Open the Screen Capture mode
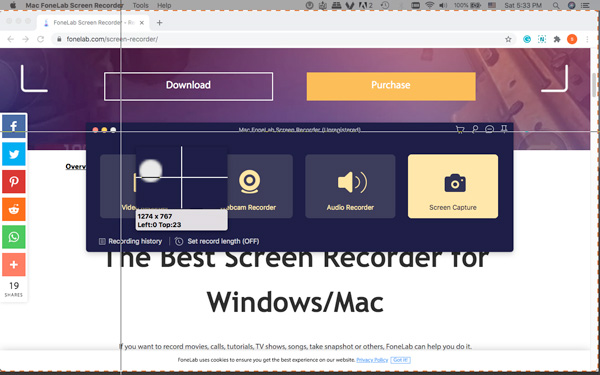This screenshot has width=600, height=375. [x=453, y=186]
